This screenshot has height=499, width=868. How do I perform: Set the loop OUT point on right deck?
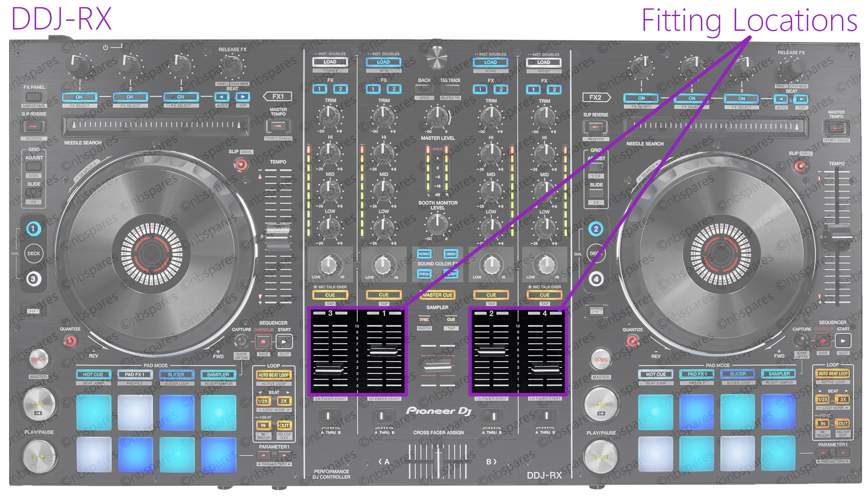click(x=843, y=423)
